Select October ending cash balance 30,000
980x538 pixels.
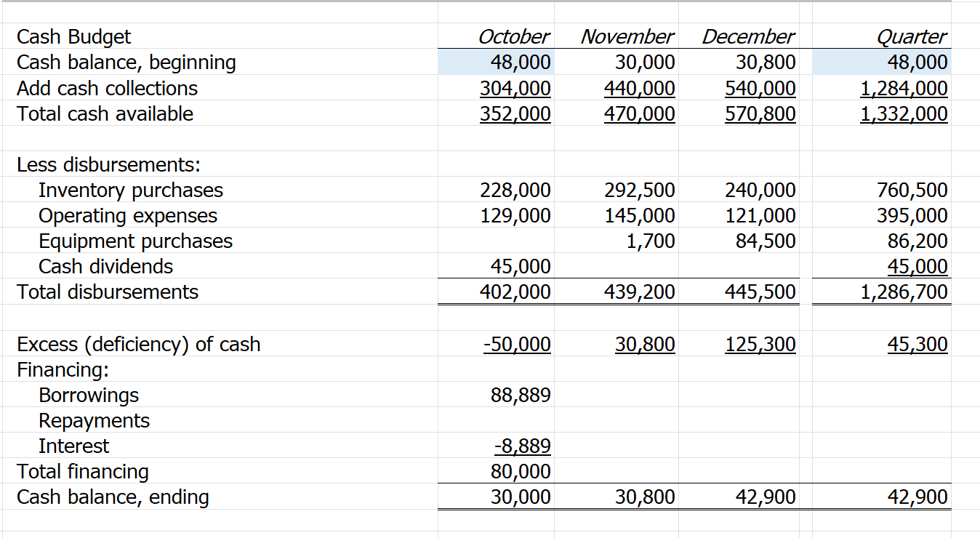pos(521,497)
